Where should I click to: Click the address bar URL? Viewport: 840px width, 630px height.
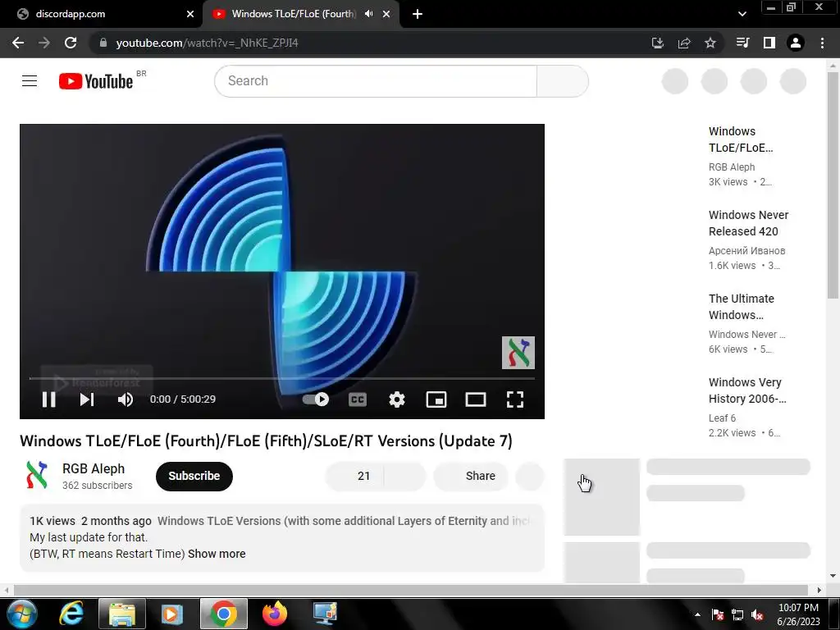tap(207, 43)
